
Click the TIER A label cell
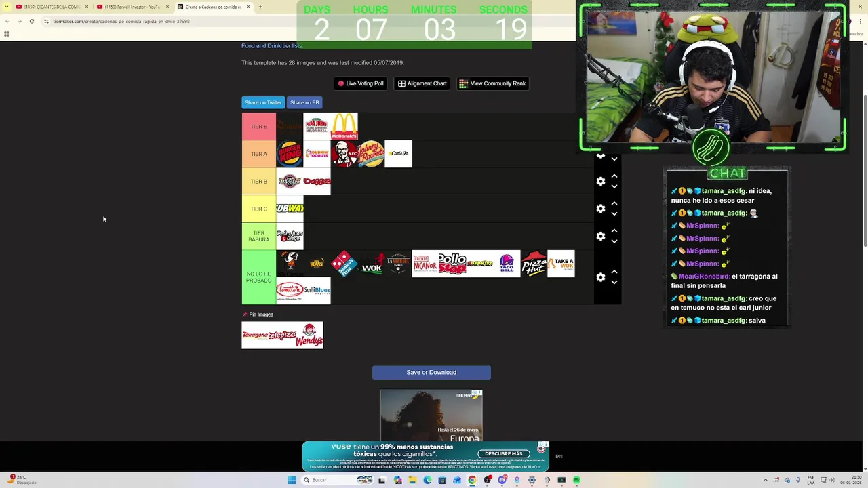[x=259, y=154]
